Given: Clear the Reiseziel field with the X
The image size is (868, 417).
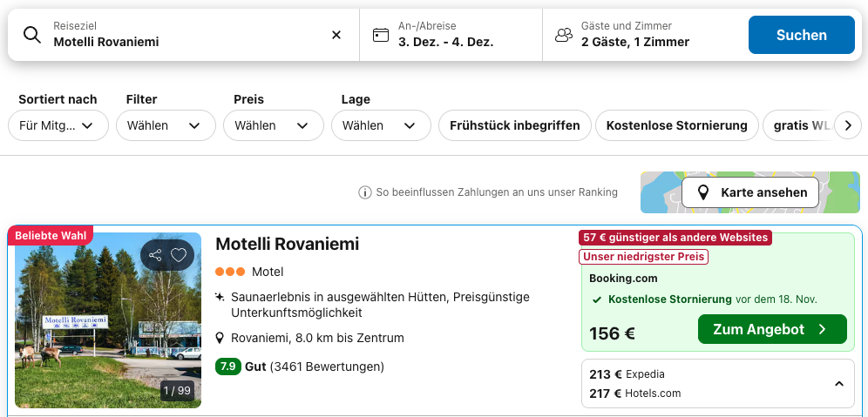Looking at the screenshot, I should tap(336, 35).
